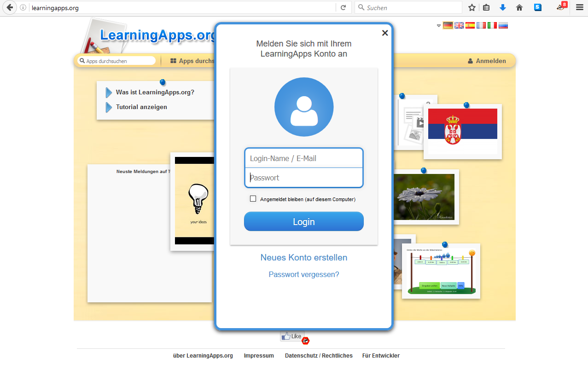
Task: Click the 'Neuste Meldungen auf' heading
Action: [x=143, y=172]
